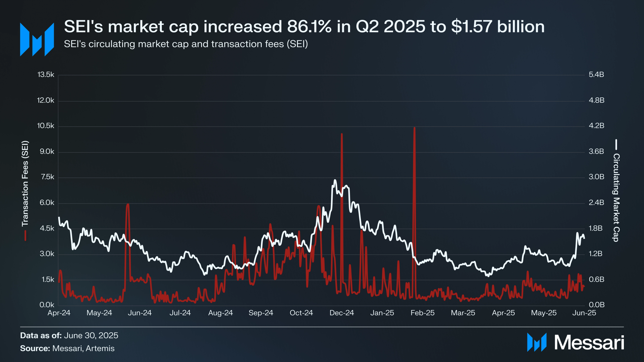
Task: Click the Transaction Fees (SEI) axis title
Action: pos(25,184)
